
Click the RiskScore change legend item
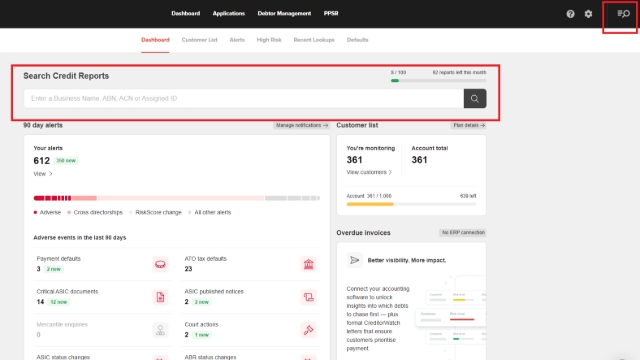[156, 212]
